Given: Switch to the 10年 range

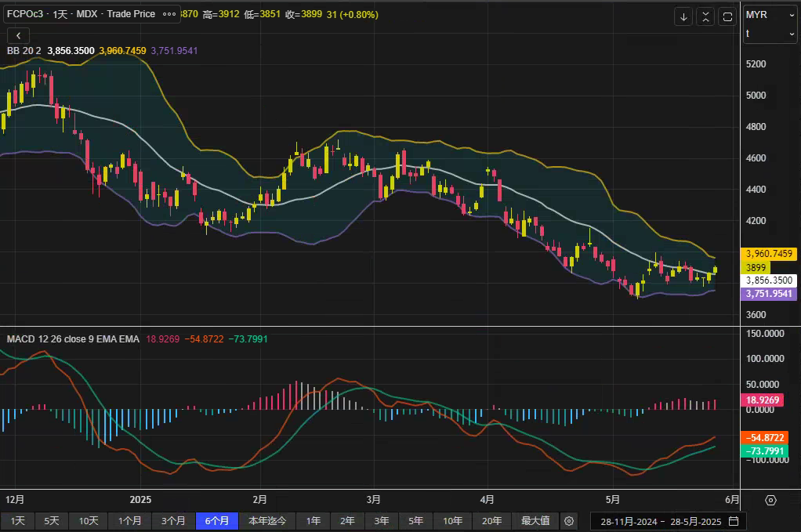Looking at the screenshot, I should point(452,521).
